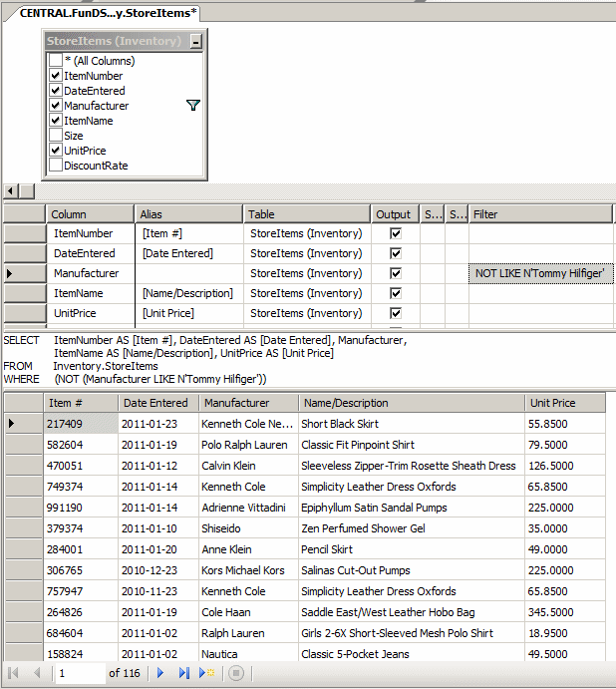Click the [Date Entered] alias cell
This screenshot has height=689, width=616.
pos(189,253)
